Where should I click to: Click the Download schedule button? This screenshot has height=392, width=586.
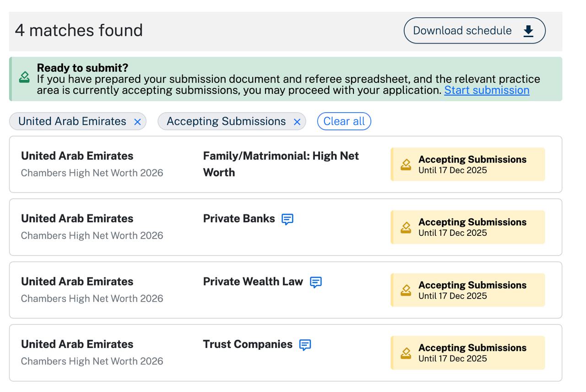click(x=474, y=31)
